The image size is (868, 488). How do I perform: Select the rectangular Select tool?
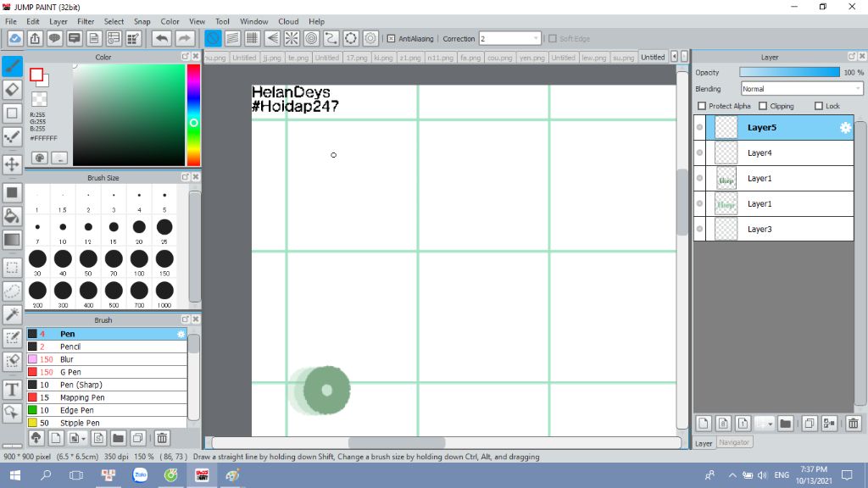[x=12, y=268]
